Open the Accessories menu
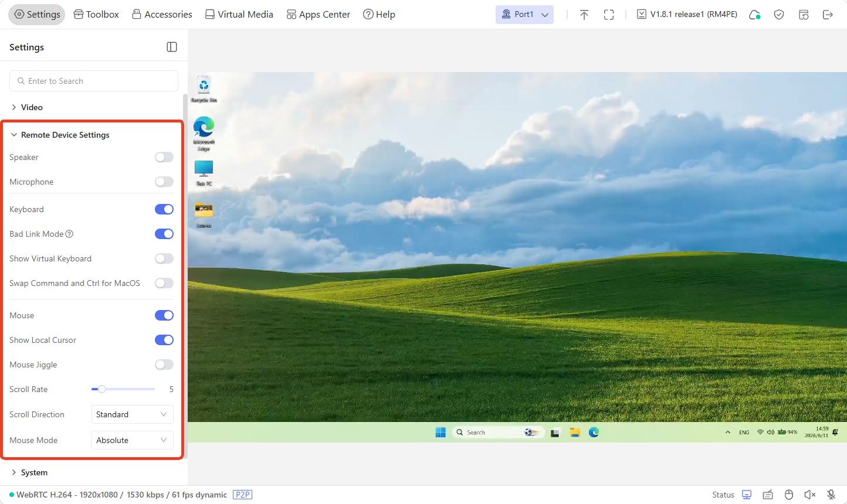This screenshot has height=504, width=847. pyautogui.click(x=162, y=14)
